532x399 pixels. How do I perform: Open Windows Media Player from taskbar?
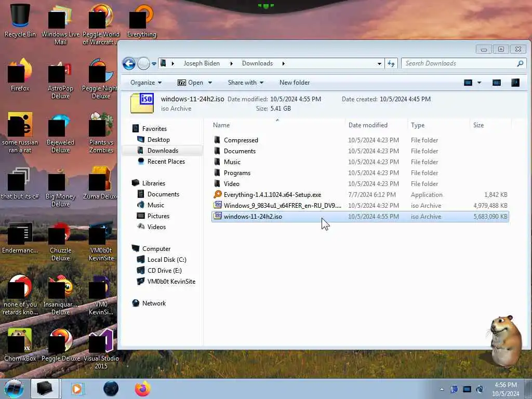click(x=77, y=389)
